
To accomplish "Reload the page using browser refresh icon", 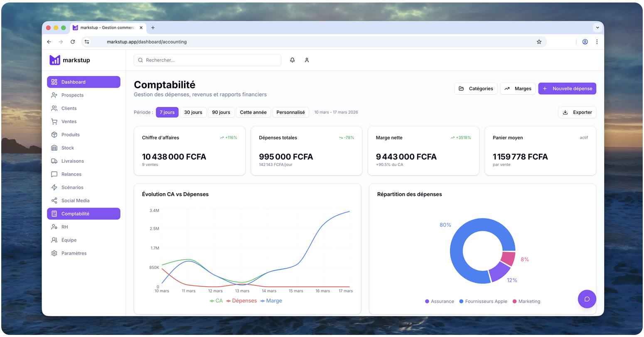I will [x=73, y=42].
